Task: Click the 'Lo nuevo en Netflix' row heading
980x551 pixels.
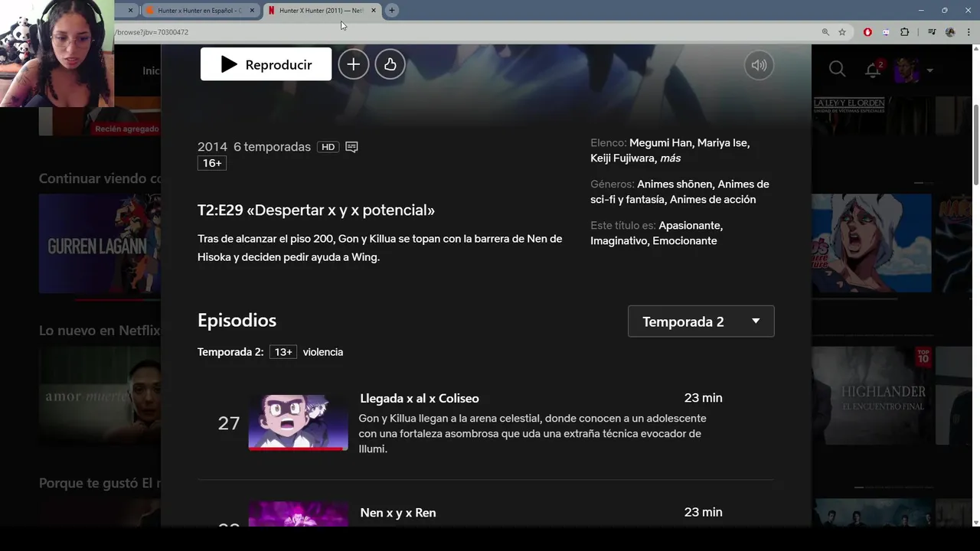Action: coord(100,331)
